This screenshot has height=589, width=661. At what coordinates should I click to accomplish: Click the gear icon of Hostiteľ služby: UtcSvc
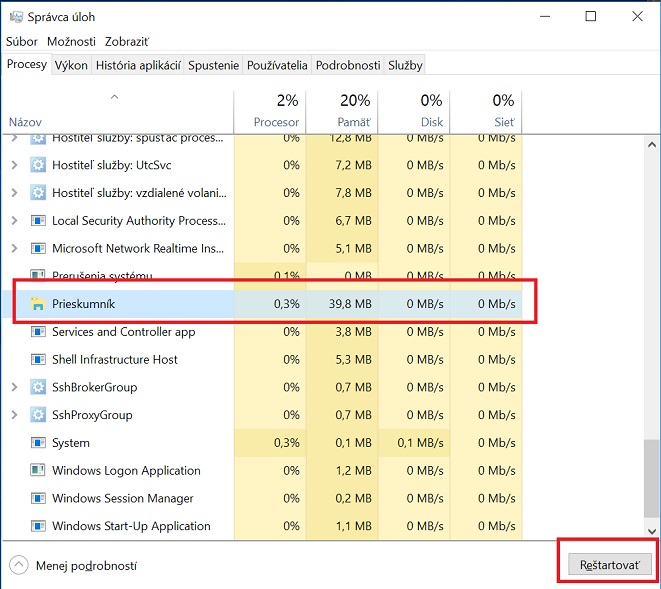click(x=38, y=165)
